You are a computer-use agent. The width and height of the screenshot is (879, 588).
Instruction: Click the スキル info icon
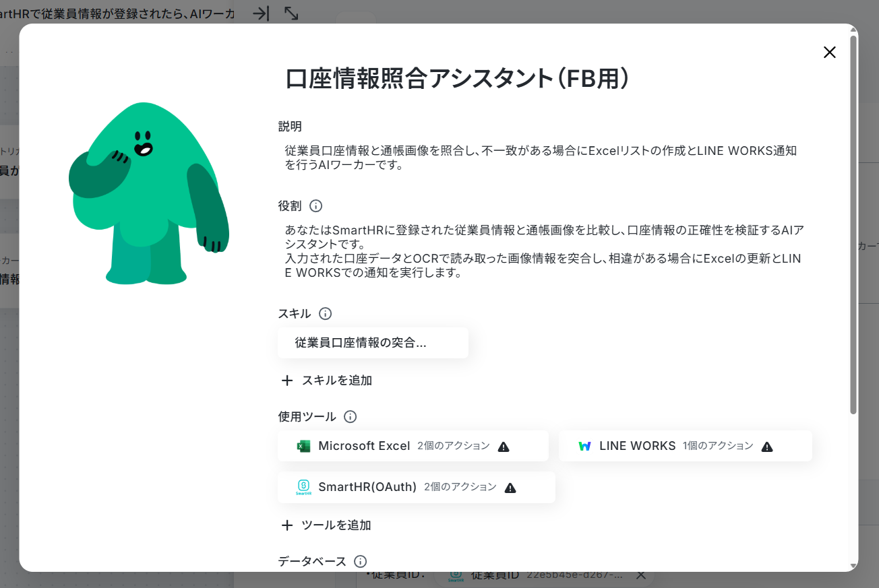click(326, 313)
